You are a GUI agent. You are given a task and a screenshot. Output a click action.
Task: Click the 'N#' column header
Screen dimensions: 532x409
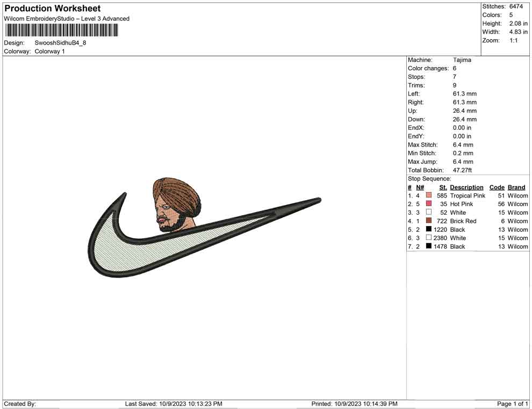pos(420,187)
